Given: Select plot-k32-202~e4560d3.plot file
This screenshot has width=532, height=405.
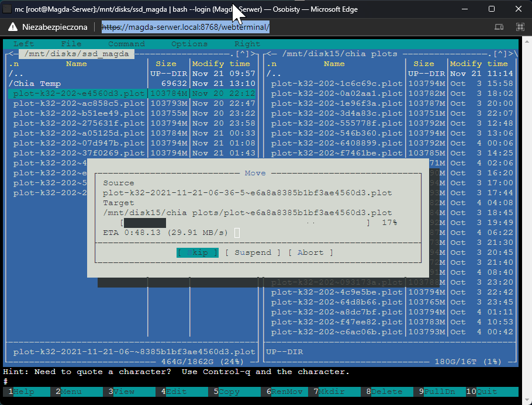Looking at the screenshot, I should (x=132, y=94).
